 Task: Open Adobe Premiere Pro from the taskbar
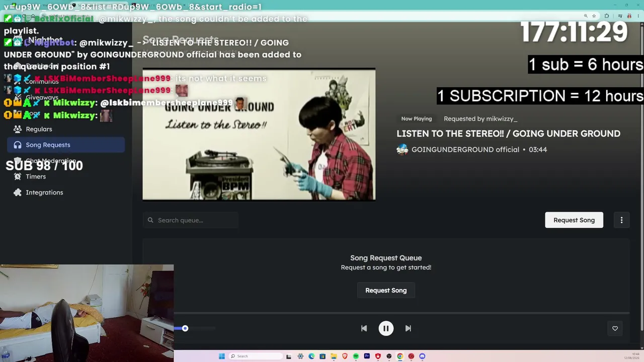[367, 356]
